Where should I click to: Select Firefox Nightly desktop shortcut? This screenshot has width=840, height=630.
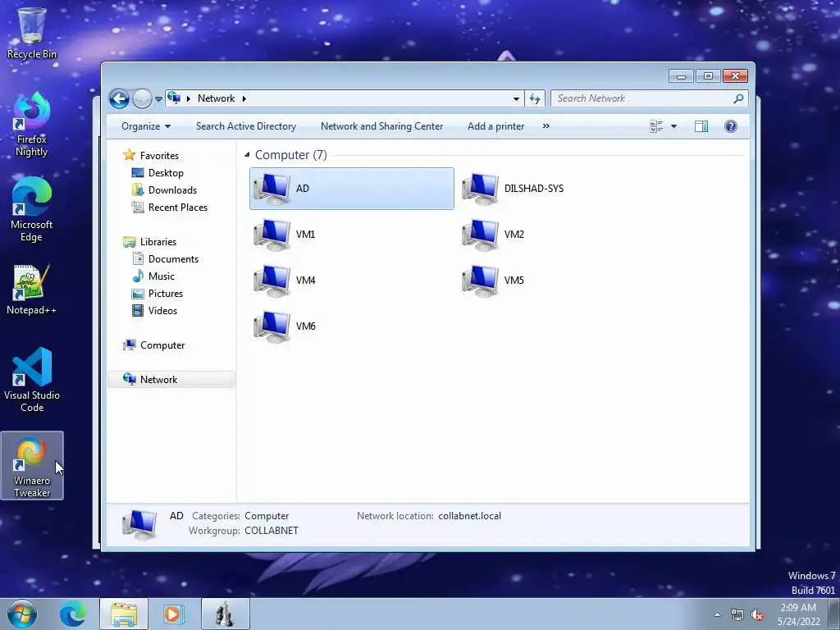coord(32,125)
